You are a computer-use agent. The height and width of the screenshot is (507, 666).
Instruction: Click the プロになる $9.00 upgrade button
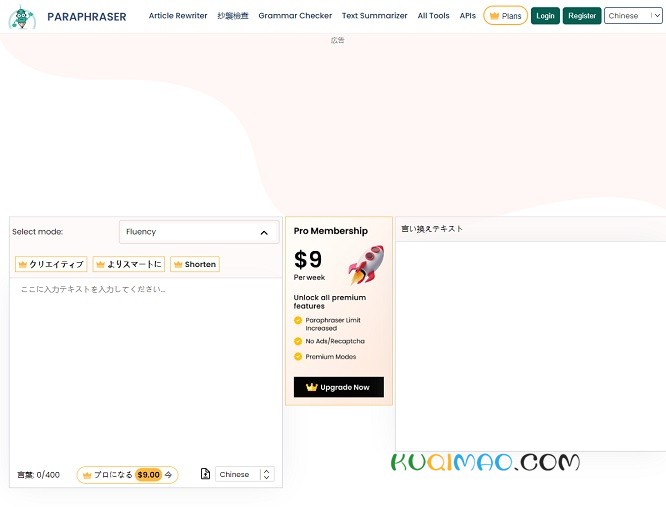[127, 475]
